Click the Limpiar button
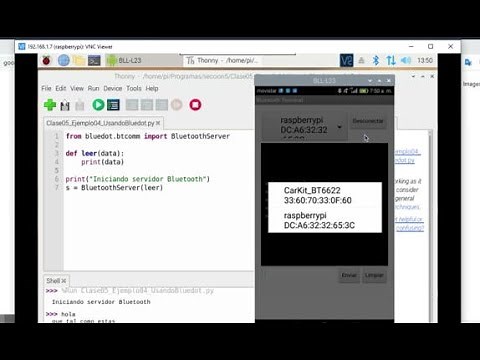 (x=374, y=275)
